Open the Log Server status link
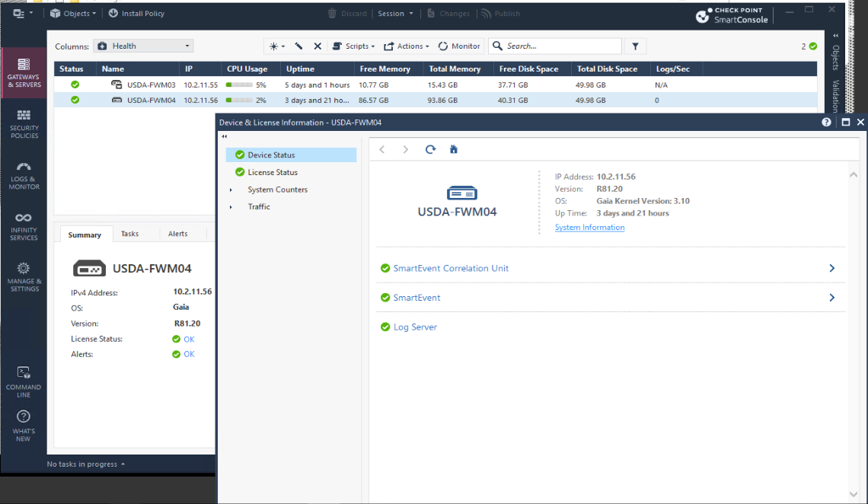Screen dimensions: 868x504 point(415,327)
